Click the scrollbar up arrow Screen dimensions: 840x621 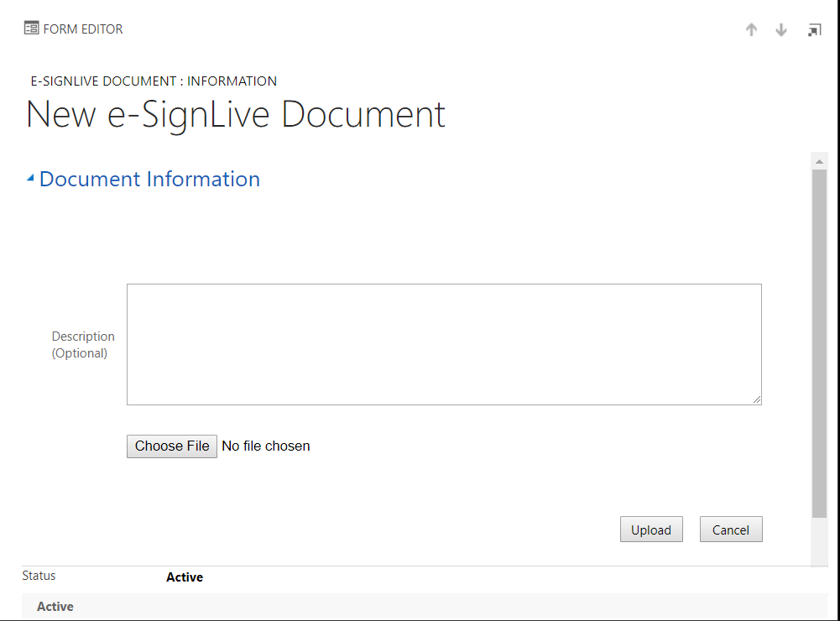click(x=819, y=160)
